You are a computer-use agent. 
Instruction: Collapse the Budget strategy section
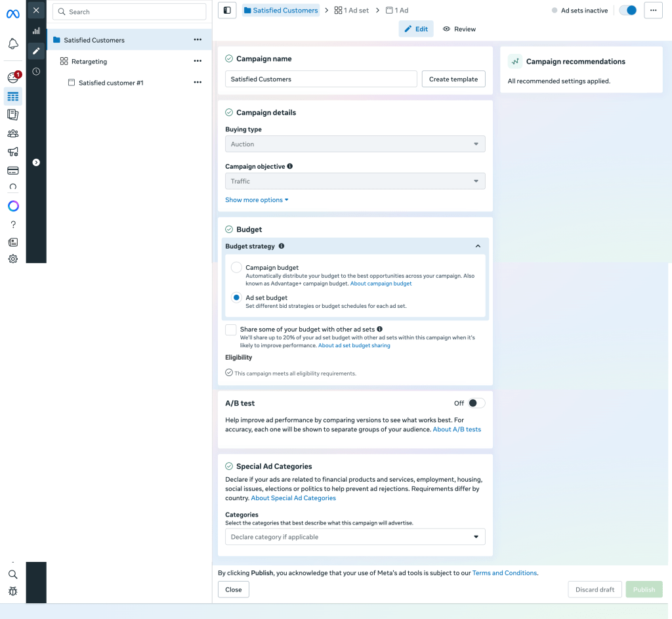point(478,246)
